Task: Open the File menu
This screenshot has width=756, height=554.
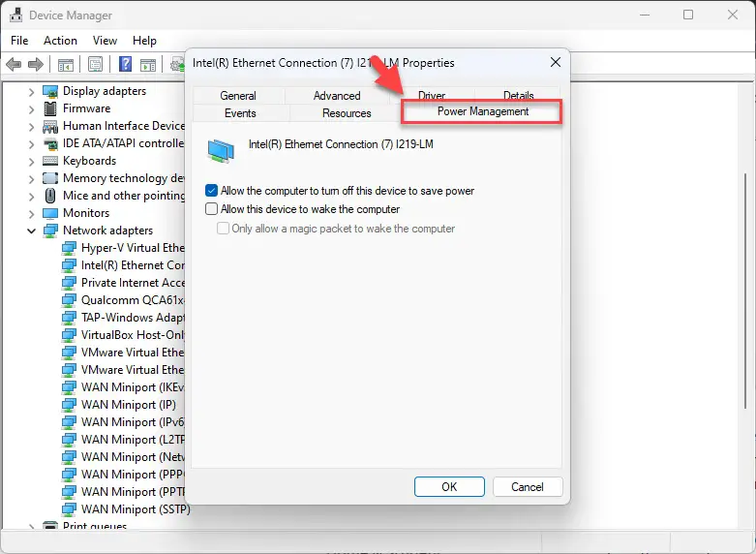Action: point(19,41)
